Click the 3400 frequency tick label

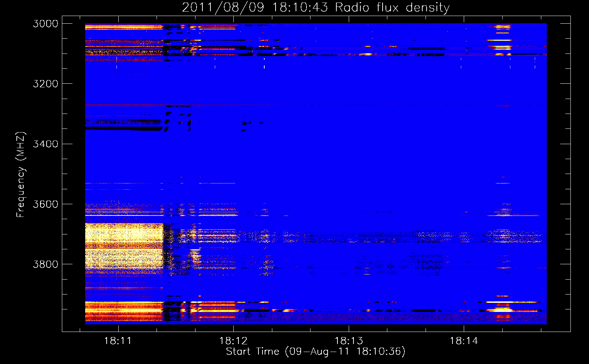[46, 144]
